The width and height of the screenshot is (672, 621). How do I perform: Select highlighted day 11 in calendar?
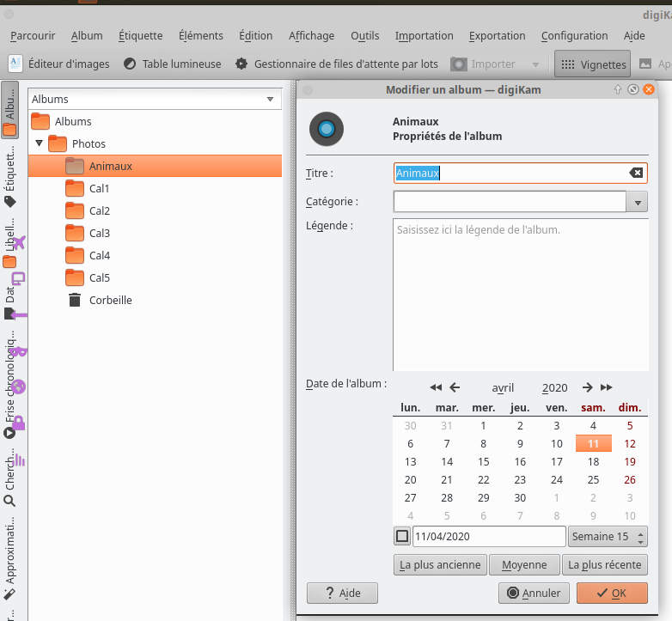pos(593,444)
